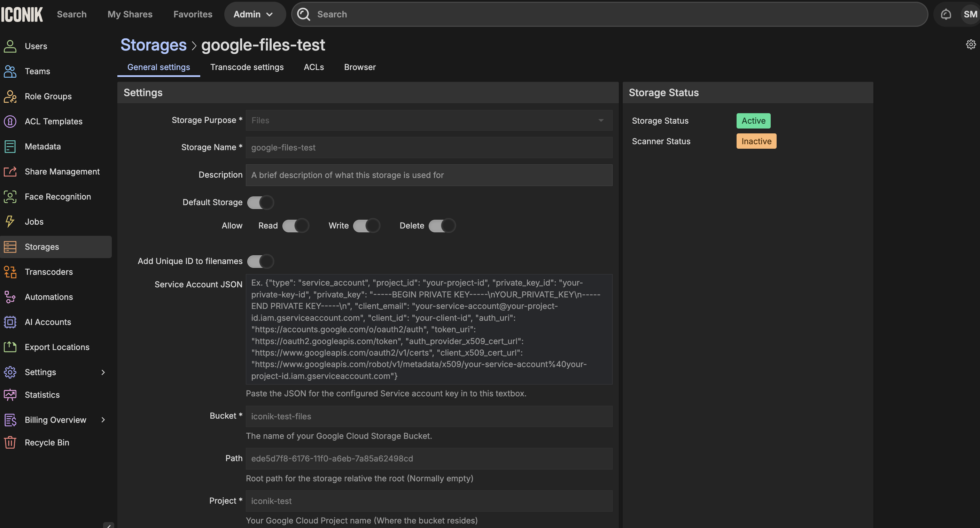
Task: Click the notifications bell icon
Action: click(x=946, y=15)
